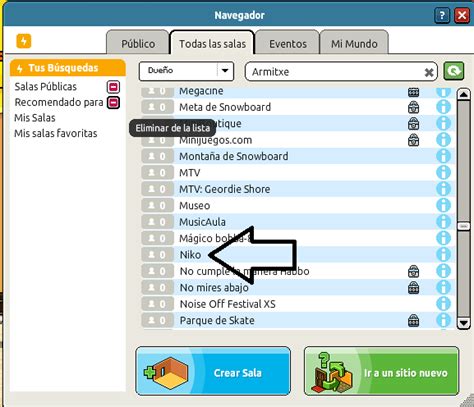Open the Eventos tab
The width and height of the screenshot is (474, 407).
288,43
